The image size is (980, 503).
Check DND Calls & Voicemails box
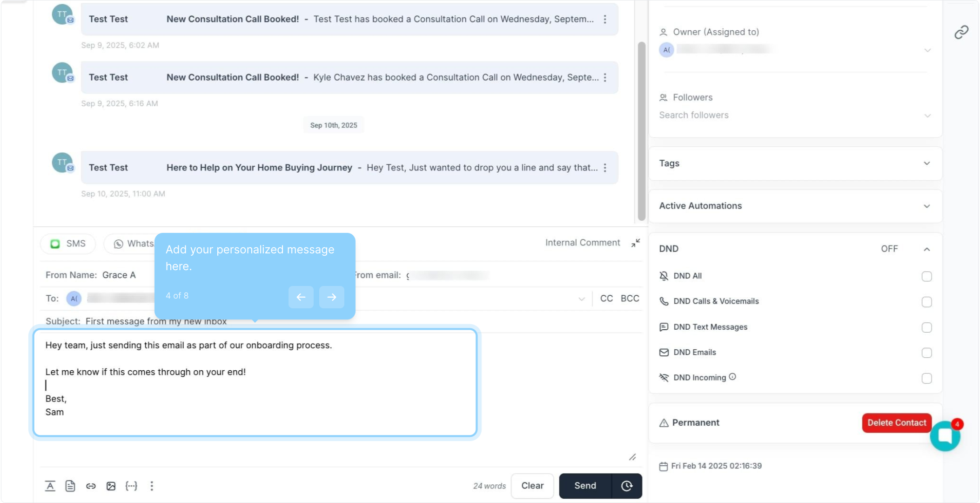click(926, 302)
